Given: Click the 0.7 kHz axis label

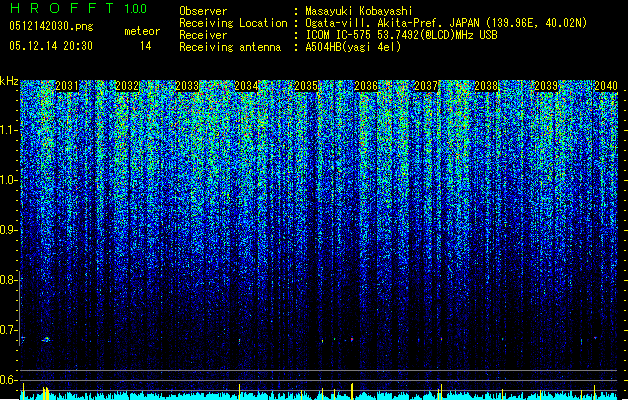Looking at the screenshot, I should tap(9, 330).
